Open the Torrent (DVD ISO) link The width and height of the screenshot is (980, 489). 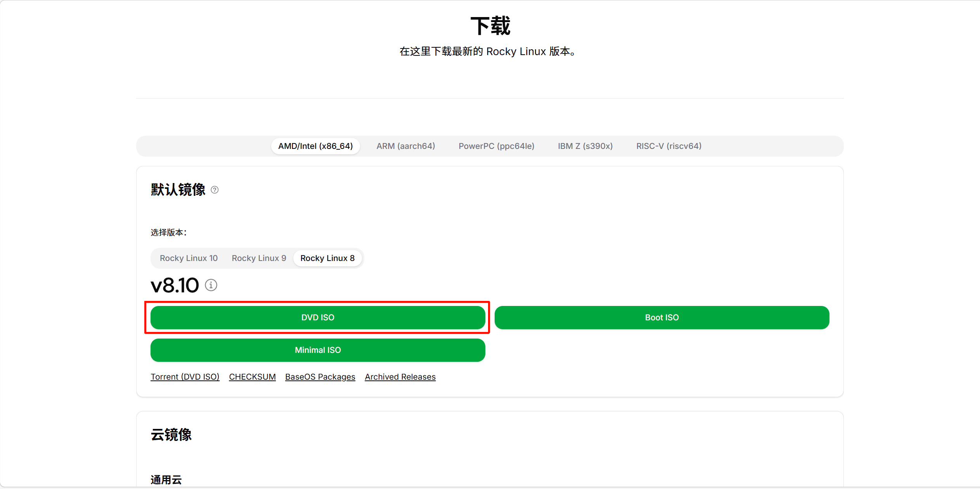pos(185,377)
